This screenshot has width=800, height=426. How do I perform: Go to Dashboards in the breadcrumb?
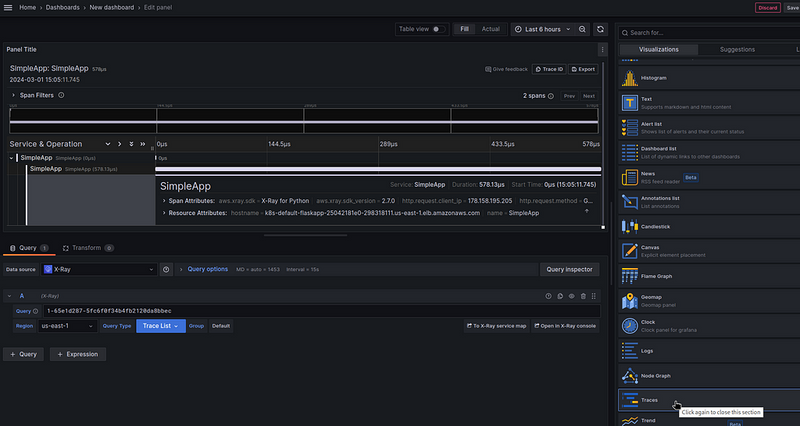[62, 8]
